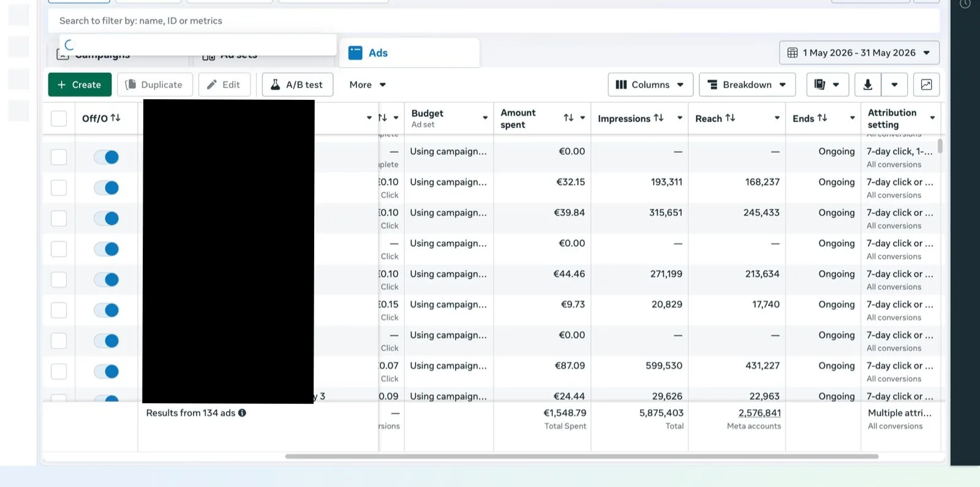This screenshot has width=980, height=487.
Task: Select checkbox for the €44.46 row
Action: point(59,280)
